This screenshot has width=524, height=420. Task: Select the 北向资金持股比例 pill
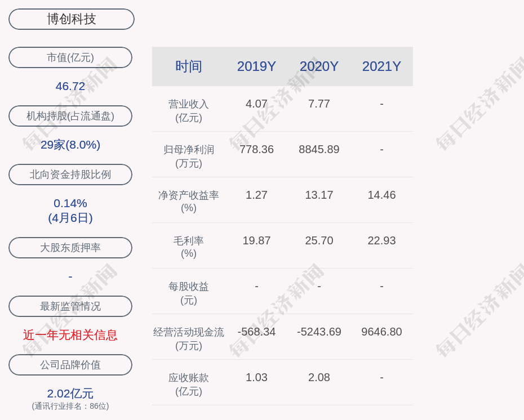pyautogui.click(x=70, y=175)
